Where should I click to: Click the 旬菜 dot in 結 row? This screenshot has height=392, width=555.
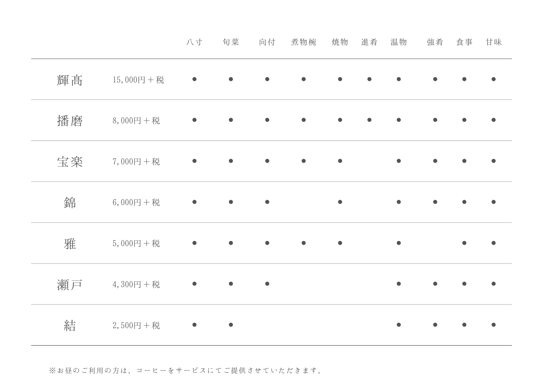[x=231, y=325]
